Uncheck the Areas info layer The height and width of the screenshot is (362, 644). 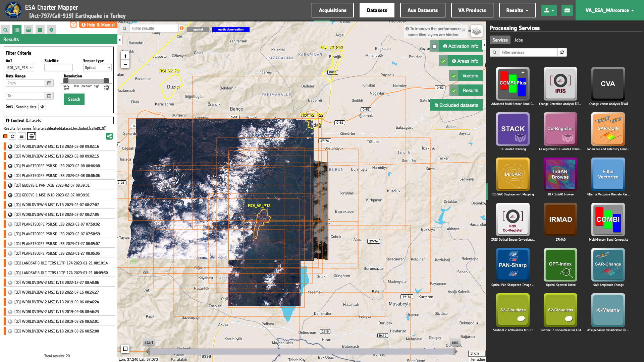[443, 61]
